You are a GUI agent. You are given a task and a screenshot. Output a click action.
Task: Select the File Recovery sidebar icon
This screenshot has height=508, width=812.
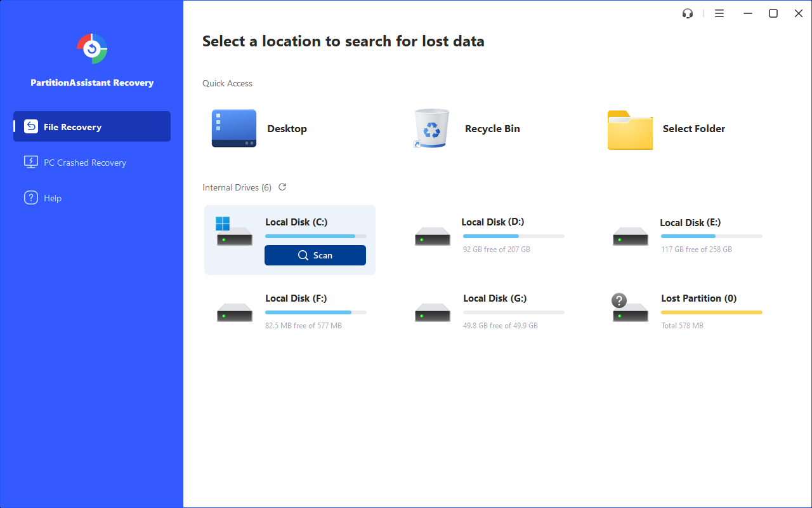pyautogui.click(x=30, y=126)
